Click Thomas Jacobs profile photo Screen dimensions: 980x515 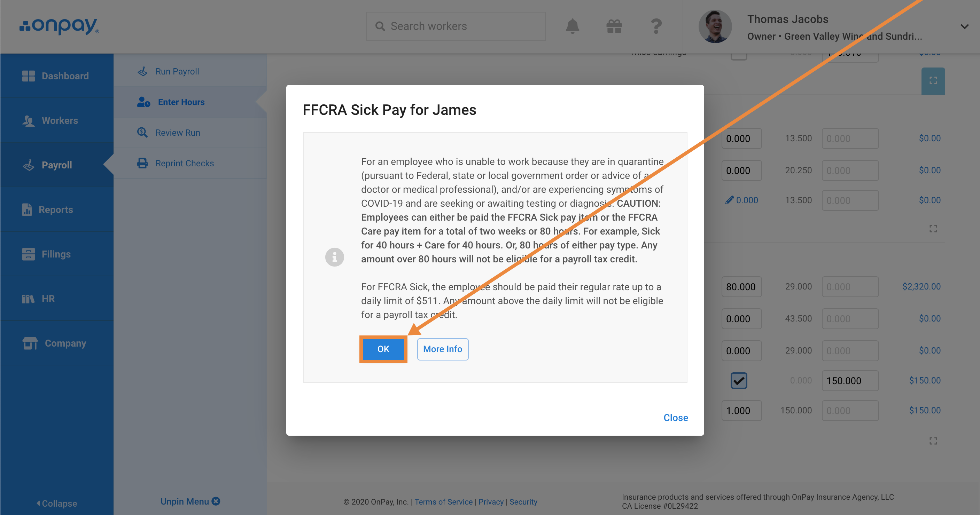coord(715,26)
